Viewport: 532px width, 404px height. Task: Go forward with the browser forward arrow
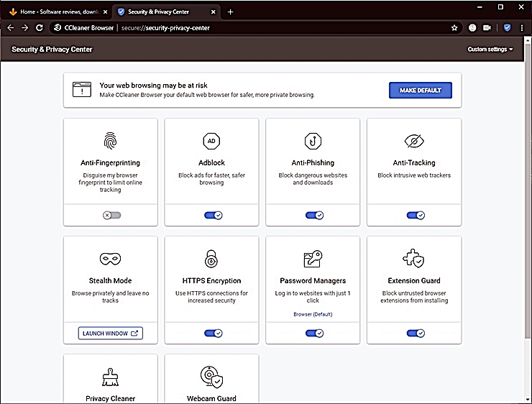click(24, 28)
